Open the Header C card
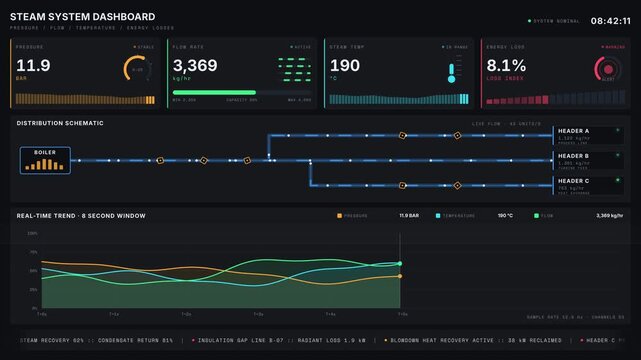The width and height of the screenshot is (641, 360). (588, 186)
